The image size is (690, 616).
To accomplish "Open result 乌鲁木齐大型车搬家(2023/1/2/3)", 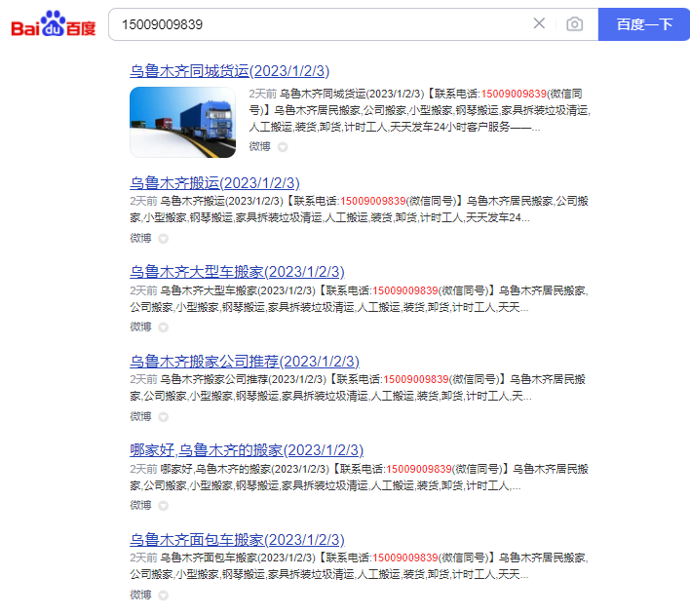I will (238, 271).
